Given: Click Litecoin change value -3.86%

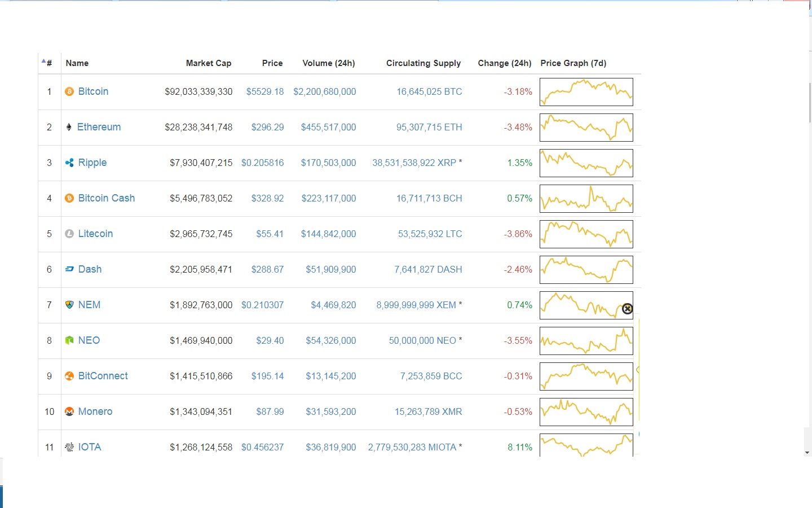Looking at the screenshot, I should [518, 234].
